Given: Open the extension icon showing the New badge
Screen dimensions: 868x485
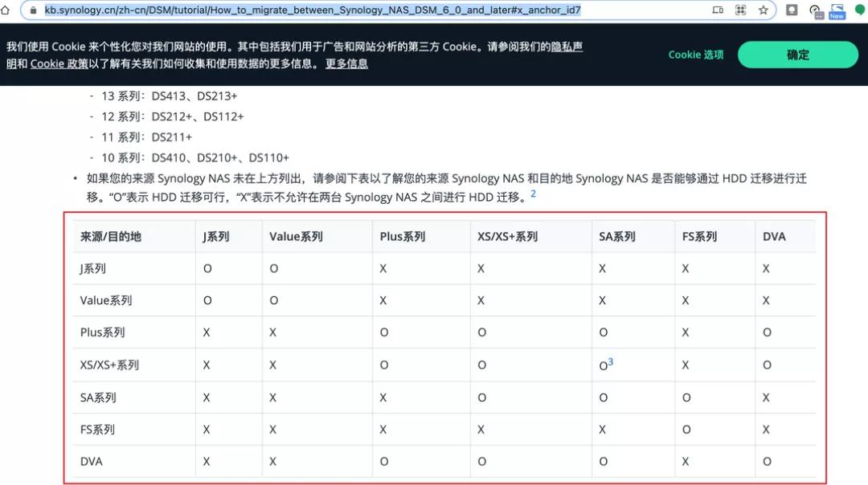Looking at the screenshot, I should (x=836, y=10).
